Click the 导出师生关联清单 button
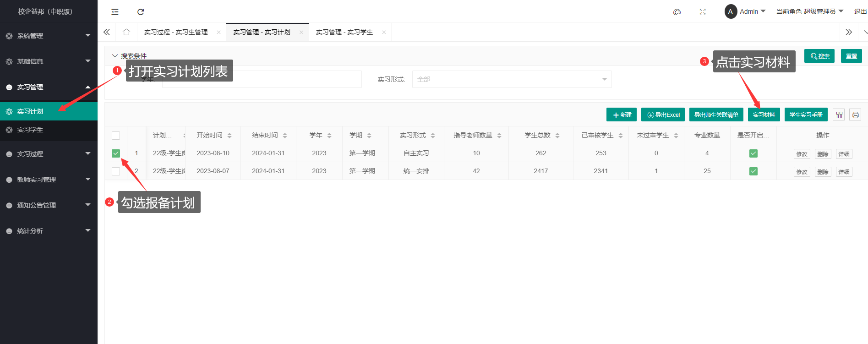 click(716, 115)
